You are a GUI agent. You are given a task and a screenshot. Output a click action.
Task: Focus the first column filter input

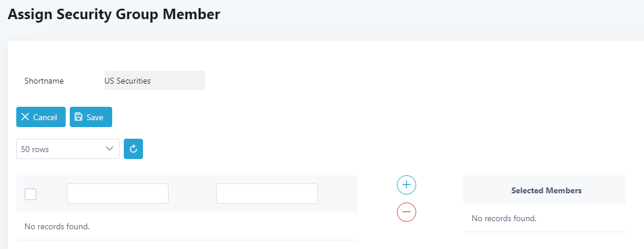[x=117, y=194]
